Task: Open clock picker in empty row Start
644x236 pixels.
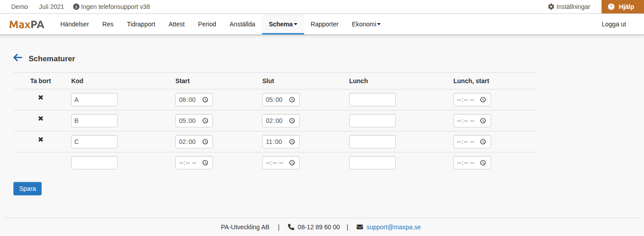Action: click(x=205, y=163)
